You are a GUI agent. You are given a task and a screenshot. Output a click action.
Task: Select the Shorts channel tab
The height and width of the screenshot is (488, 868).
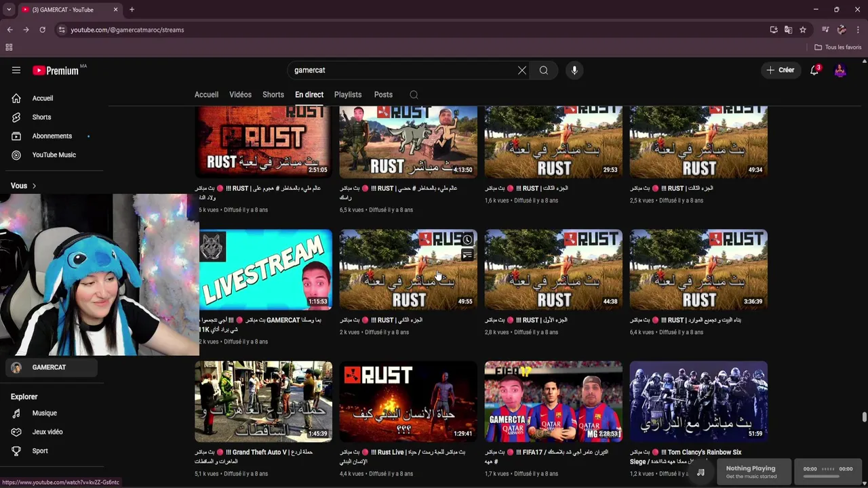click(273, 95)
